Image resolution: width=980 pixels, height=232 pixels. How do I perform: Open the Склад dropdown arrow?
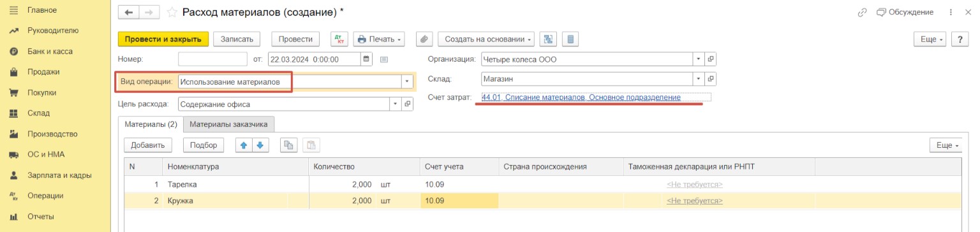coord(699,79)
